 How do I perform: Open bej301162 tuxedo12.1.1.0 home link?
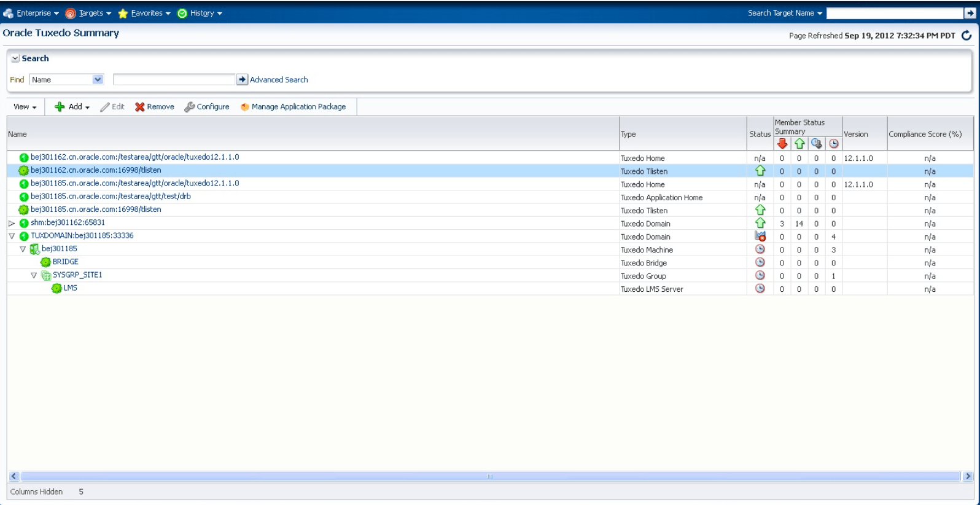135,157
